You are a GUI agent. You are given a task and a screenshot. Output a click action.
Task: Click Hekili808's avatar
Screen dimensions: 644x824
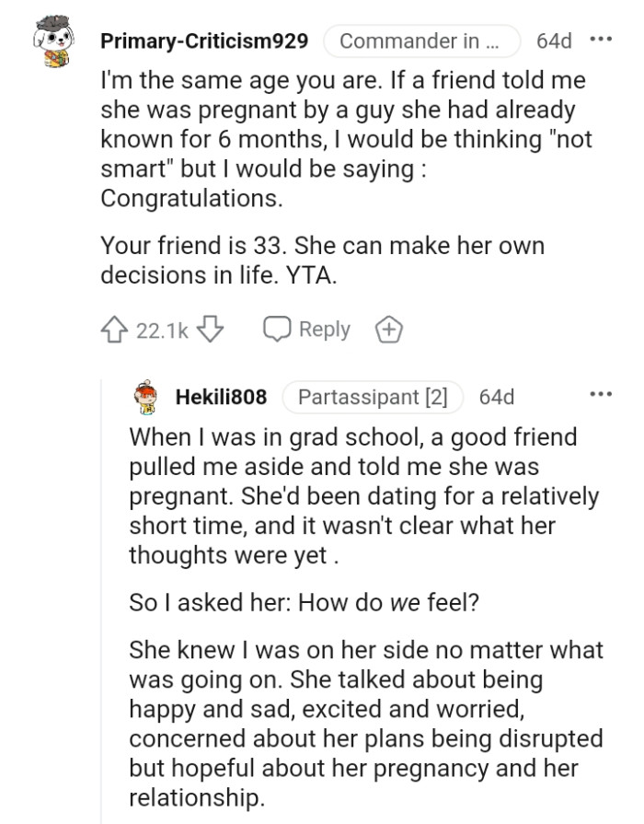(x=145, y=397)
